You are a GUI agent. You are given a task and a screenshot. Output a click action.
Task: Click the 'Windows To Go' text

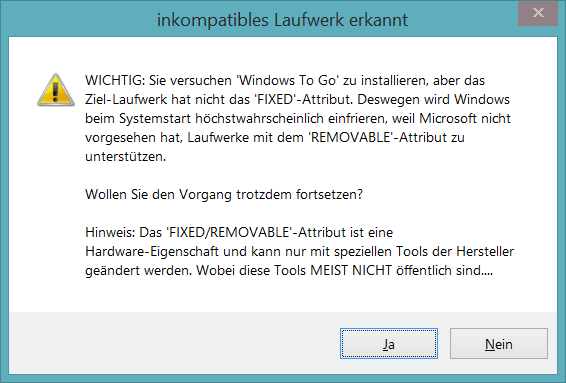click(x=287, y=80)
